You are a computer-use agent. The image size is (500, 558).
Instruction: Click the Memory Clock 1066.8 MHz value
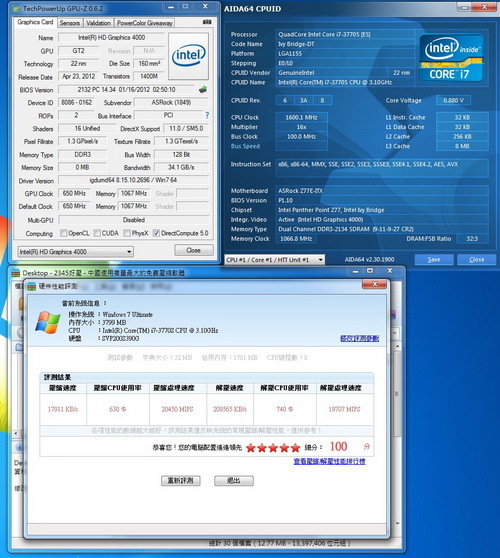pos(296,238)
